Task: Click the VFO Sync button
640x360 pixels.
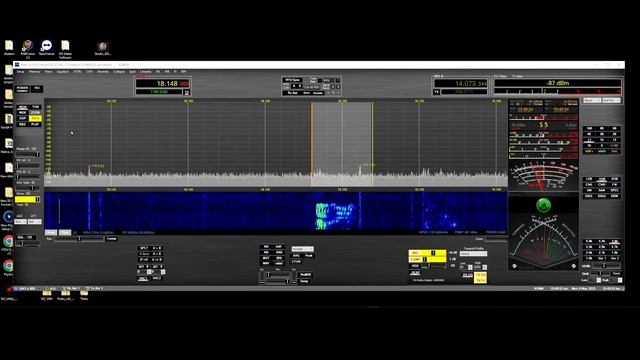Action: (292, 80)
